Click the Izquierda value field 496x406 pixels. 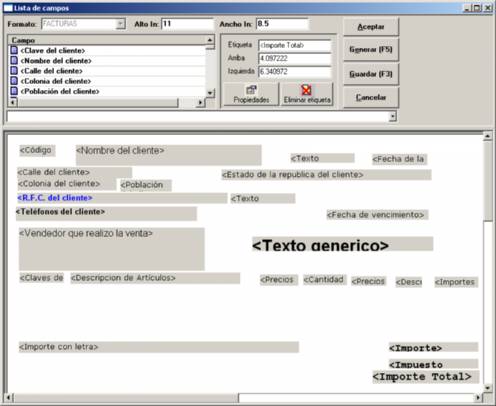pyautogui.click(x=295, y=71)
